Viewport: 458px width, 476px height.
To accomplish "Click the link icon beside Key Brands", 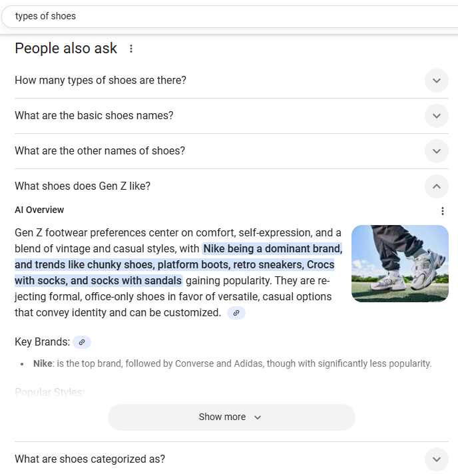I will (x=82, y=342).
